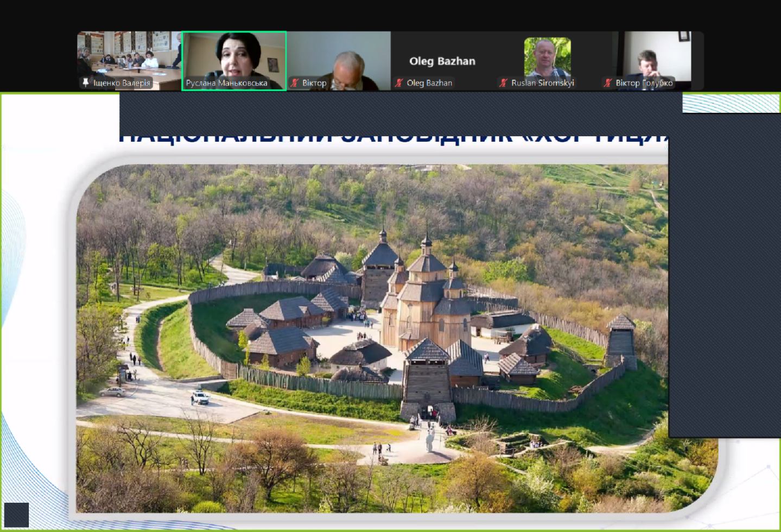
Task: Click the "Руслана Маньковська" name label
Action: tap(226, 83)
